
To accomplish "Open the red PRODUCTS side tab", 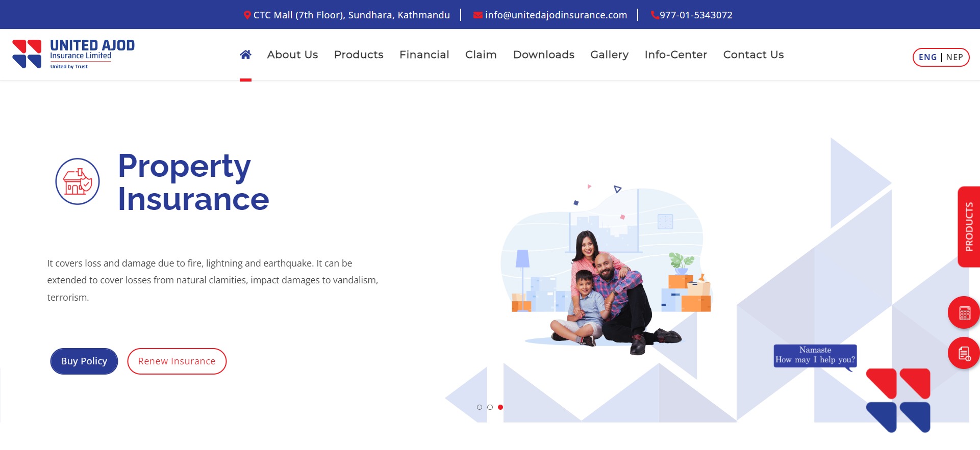I will pos(968,227).
